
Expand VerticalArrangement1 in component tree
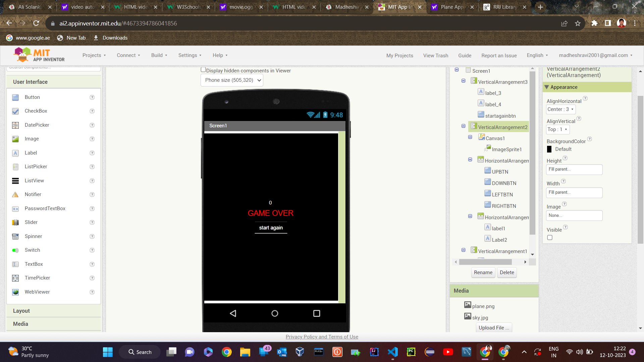tap(464, 250)
